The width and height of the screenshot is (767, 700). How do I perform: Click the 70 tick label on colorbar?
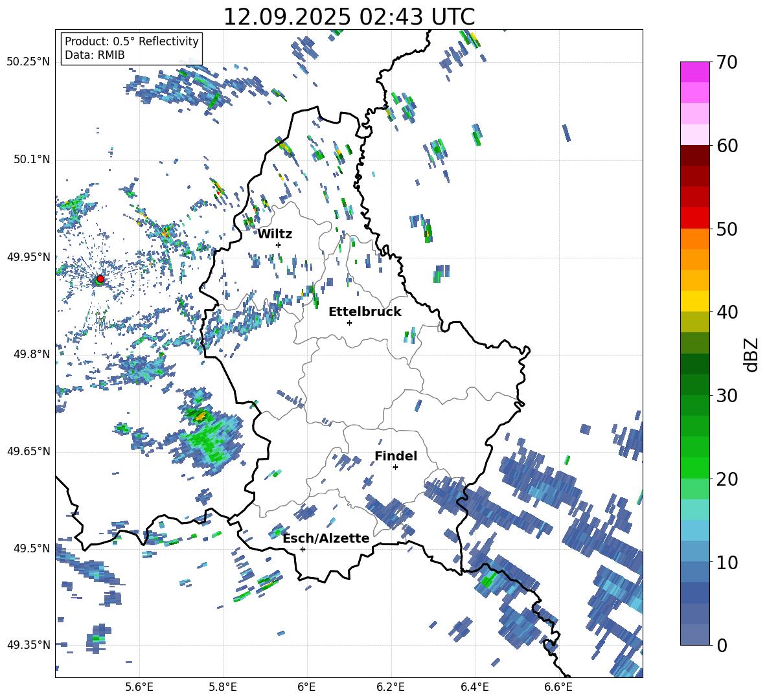727,62
